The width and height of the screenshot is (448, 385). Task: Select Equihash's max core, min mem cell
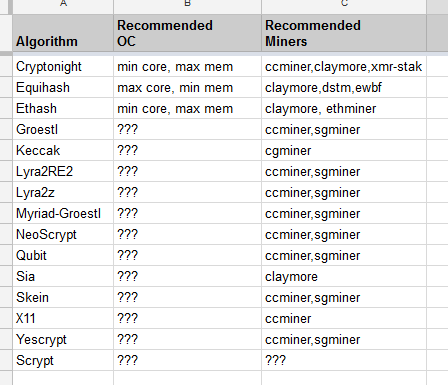(187, 87)
